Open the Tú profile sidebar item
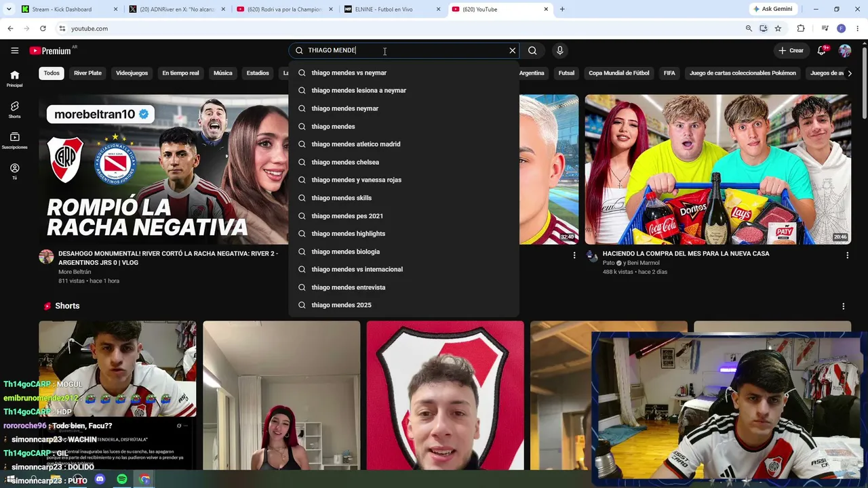The height and width of the screenshot is (488, 868). click(x=15, y=171)
